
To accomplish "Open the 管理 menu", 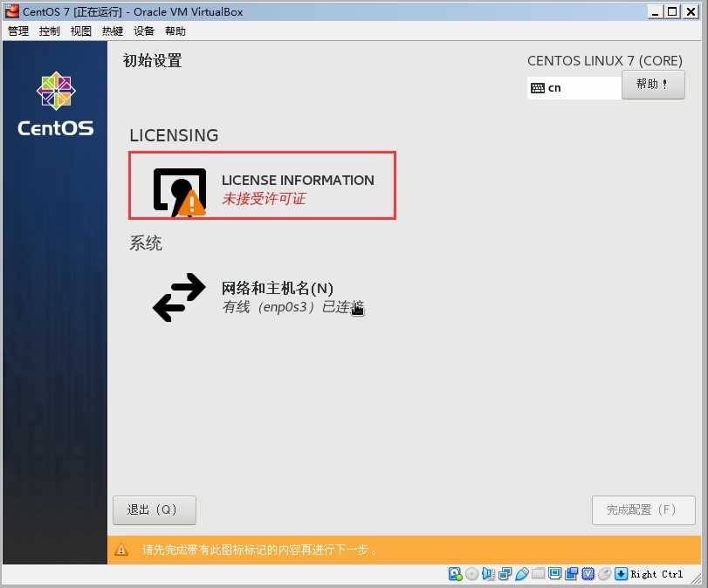I will pos(18,31).
